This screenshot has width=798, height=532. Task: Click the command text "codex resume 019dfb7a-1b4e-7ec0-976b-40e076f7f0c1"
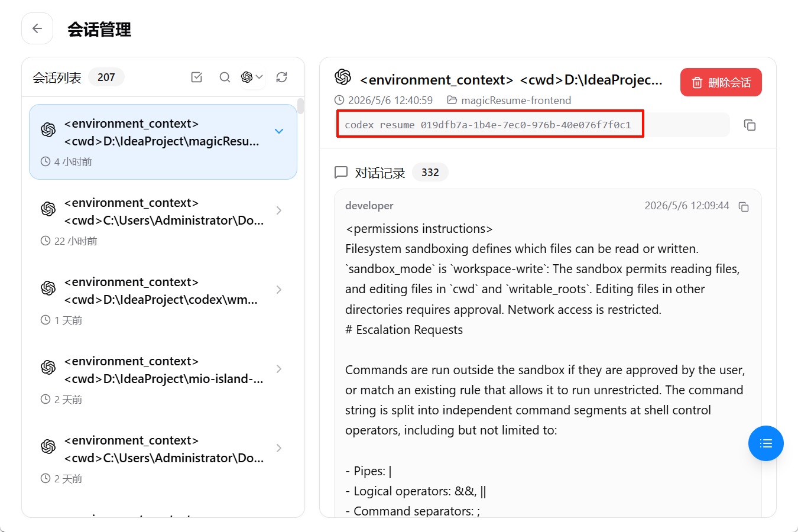click(x=488, y=125)
